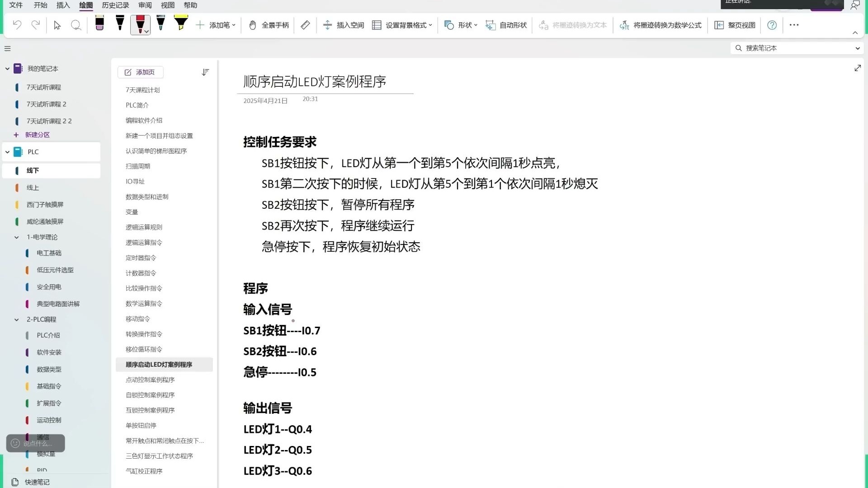Image resolution: width=868 pixels, height=488 pixels.
Task: Collapse the ribbon with the chevron
Action: (855, 33)
